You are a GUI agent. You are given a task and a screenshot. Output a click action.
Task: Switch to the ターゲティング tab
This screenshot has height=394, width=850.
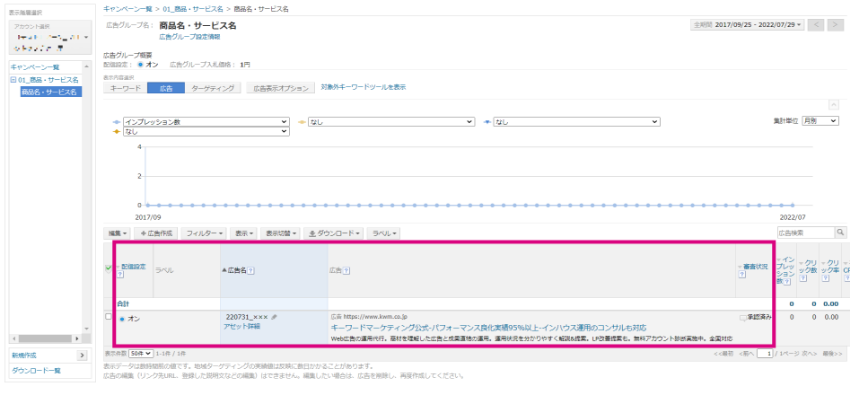point(213,88)
